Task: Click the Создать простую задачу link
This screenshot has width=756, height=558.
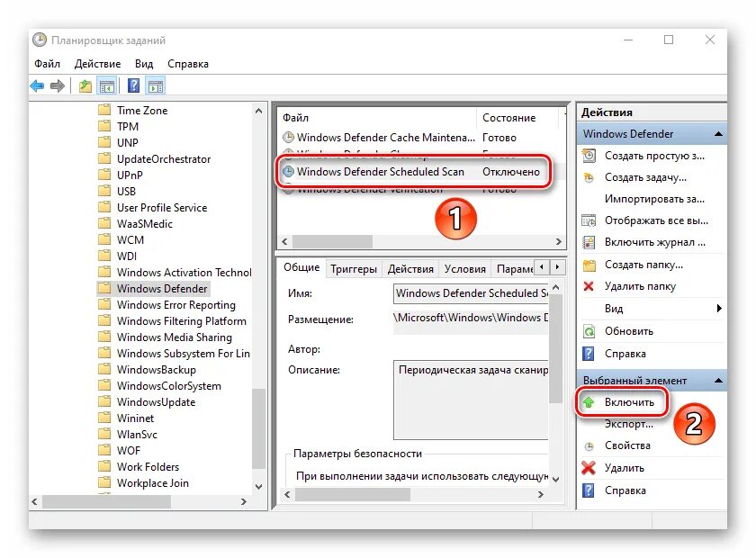Action: [654, 156]
